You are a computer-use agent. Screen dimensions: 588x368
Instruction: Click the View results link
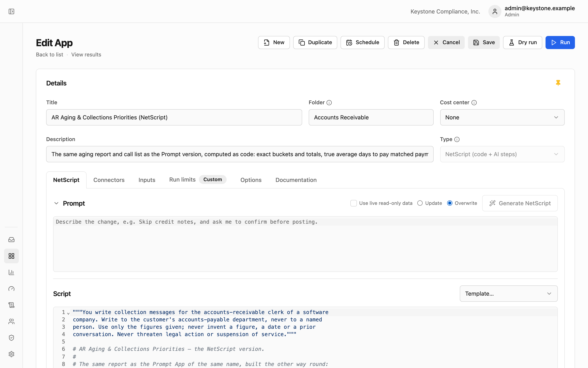click(86, 55)
